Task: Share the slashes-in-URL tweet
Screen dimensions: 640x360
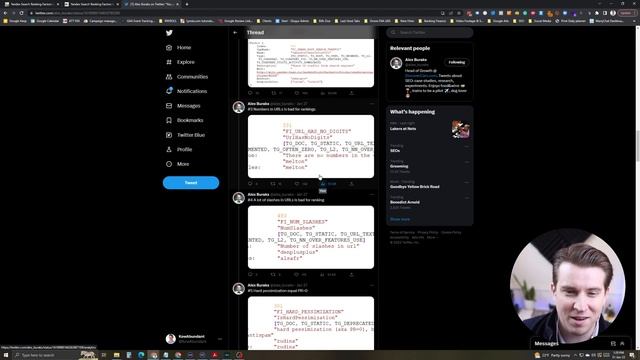Action: pos(351,275)
